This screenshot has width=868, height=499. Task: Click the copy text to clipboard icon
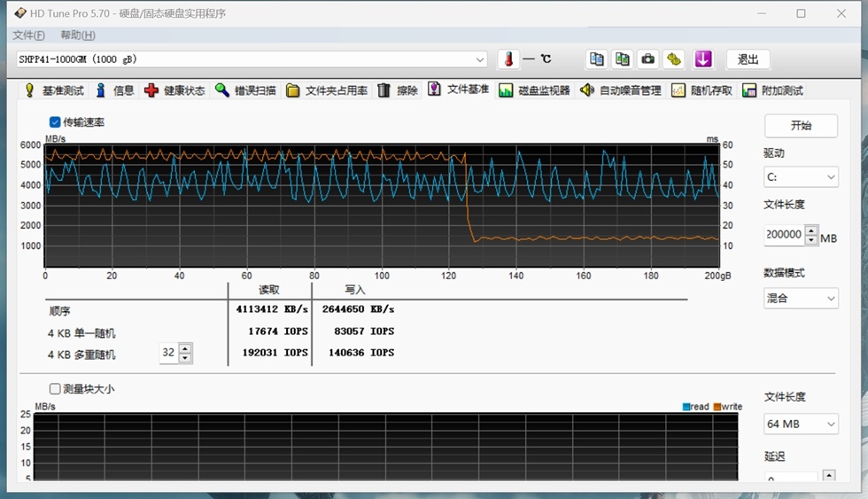tap(597, 59)
